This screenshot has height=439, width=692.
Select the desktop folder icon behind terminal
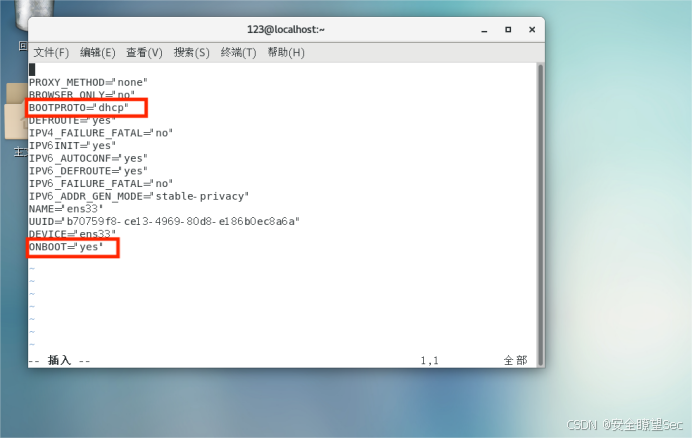(17, 113)
